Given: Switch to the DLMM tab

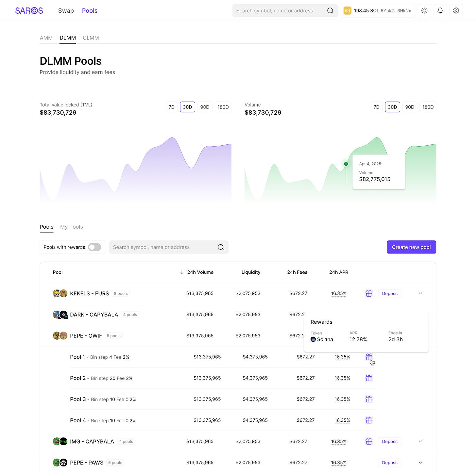Looking at the screenshot, I should (x=68, y=38).
